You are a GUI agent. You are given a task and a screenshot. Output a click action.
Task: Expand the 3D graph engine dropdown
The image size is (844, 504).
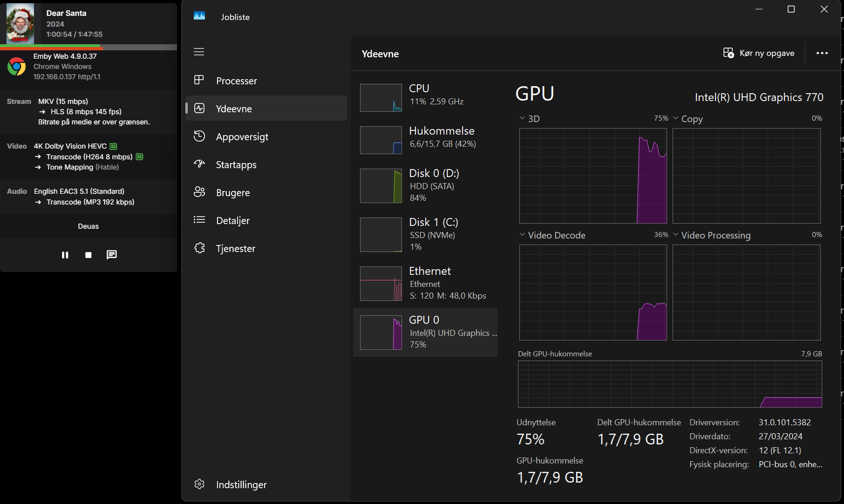tap(522, 118)
